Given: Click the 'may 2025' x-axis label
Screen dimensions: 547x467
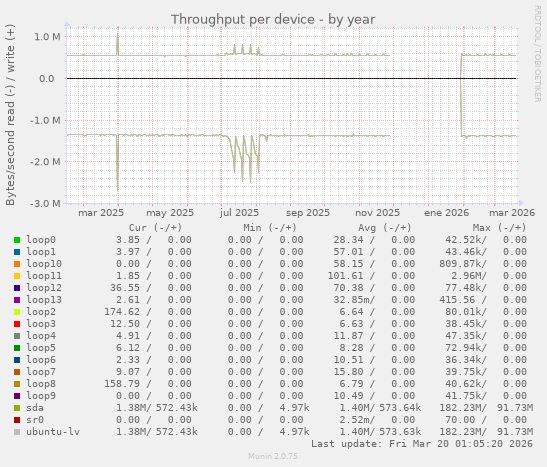Looking at the screenshot, I should [170, 213].
